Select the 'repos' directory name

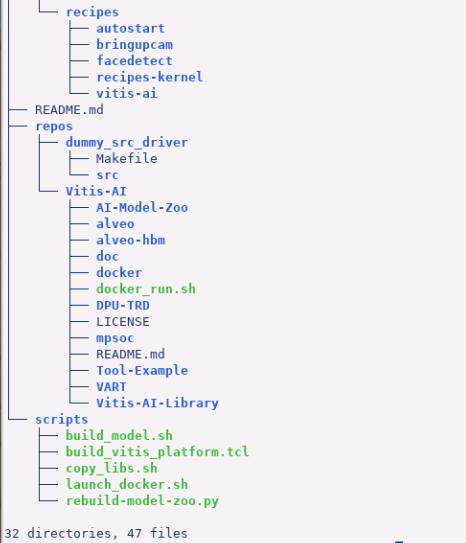click(54, 126)
